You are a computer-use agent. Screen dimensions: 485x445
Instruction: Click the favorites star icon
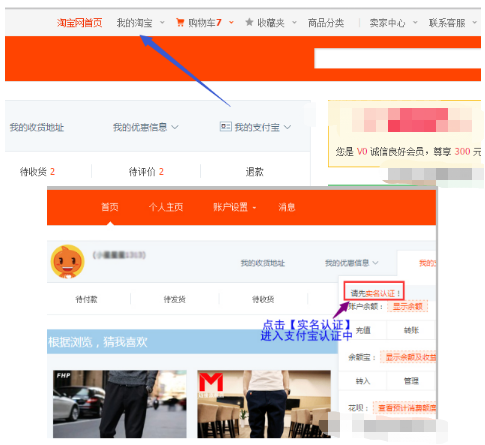click(x=249, y=22)
